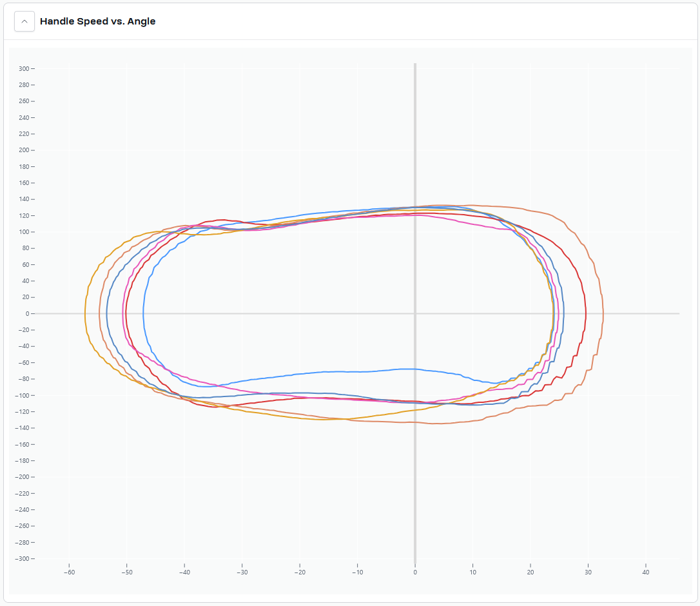Select the red stroke curve near angle 30
This screenshot has height=606, width=700.
coord(585,314)
